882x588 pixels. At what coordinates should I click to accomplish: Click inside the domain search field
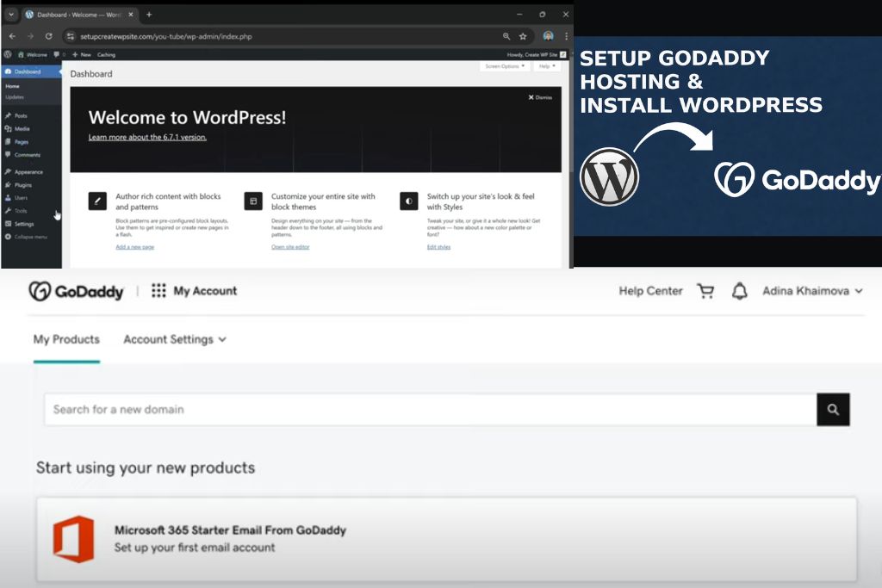point(345,410)
